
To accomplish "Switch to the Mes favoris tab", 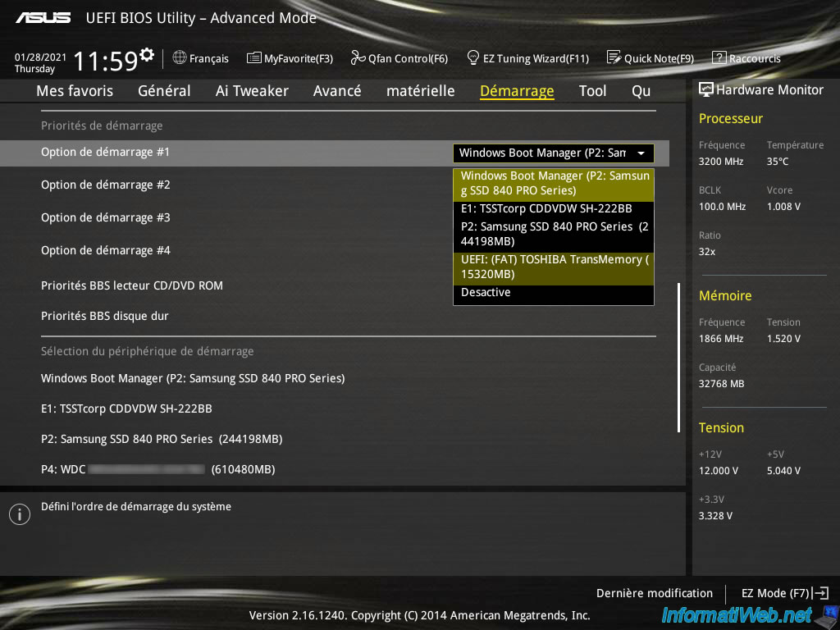I will click(x=75, y=91).
